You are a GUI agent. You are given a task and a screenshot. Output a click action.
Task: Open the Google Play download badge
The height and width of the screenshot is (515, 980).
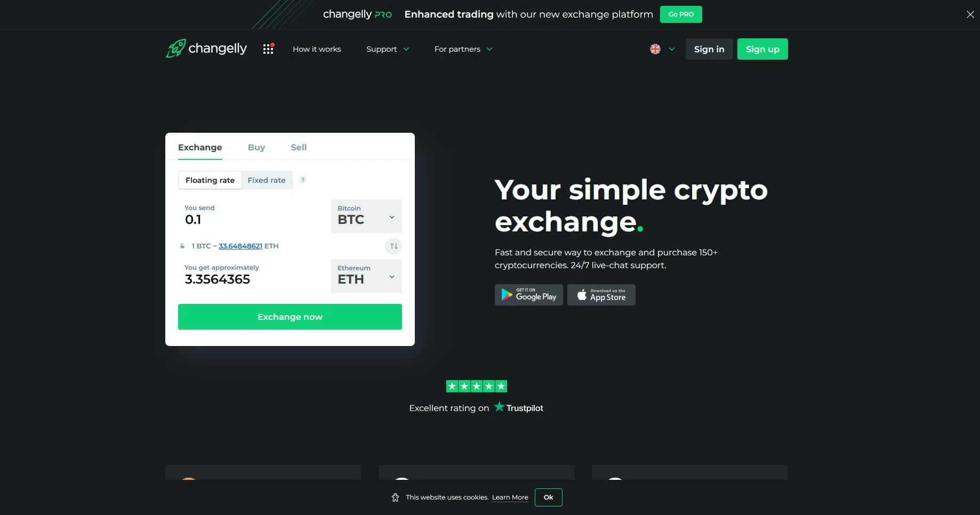click(529, 295)
